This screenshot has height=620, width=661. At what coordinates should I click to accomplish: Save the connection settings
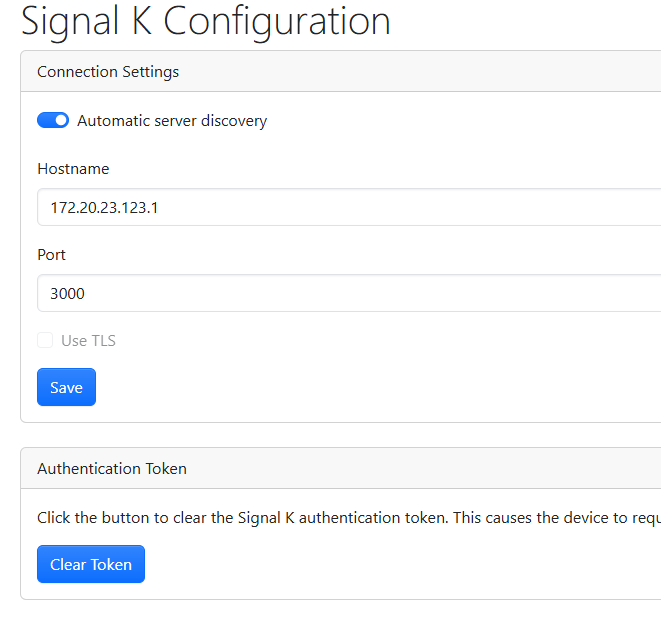tap(67, 387)
